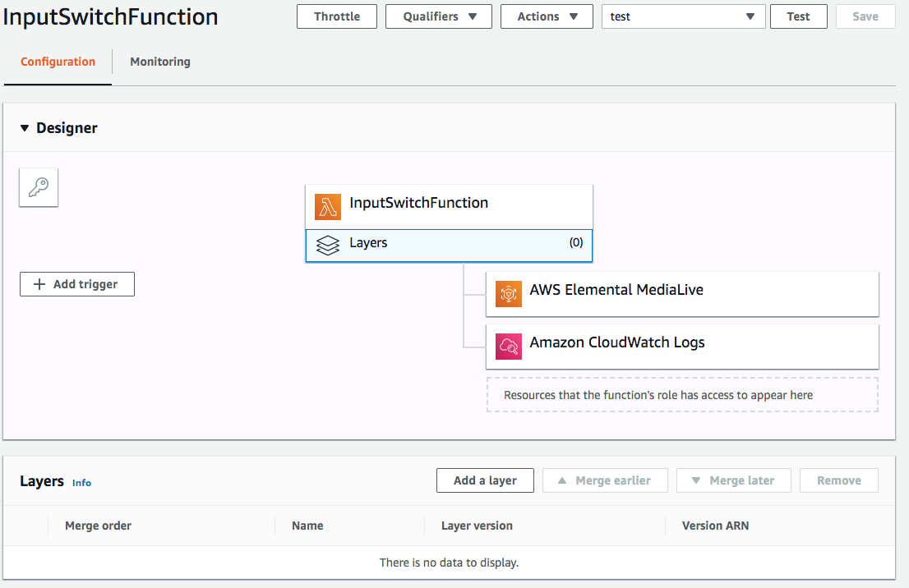Click the Add trigger button

(77, 284)
